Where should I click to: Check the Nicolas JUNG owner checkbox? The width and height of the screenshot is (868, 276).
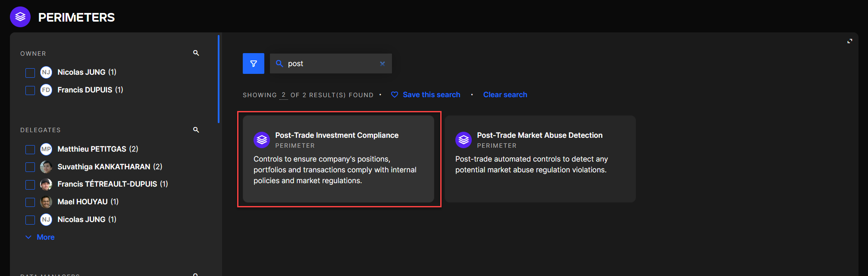point(30,73)
